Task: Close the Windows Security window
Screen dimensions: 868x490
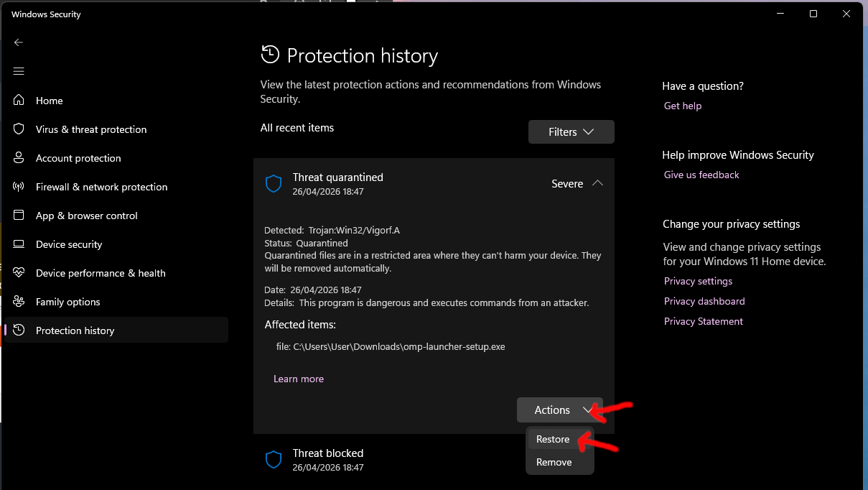Action: click(846, 14)
